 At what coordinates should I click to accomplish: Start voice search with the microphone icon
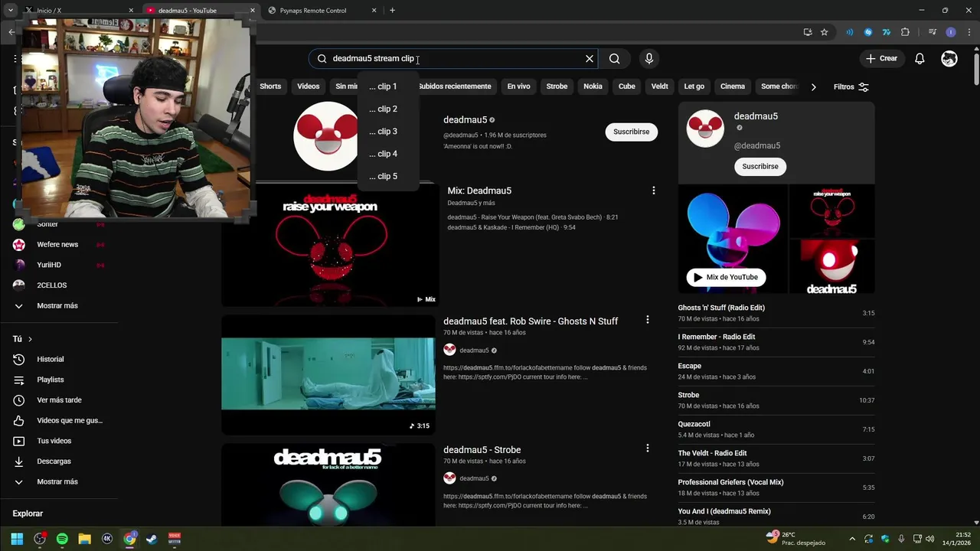tap(649, 58)
